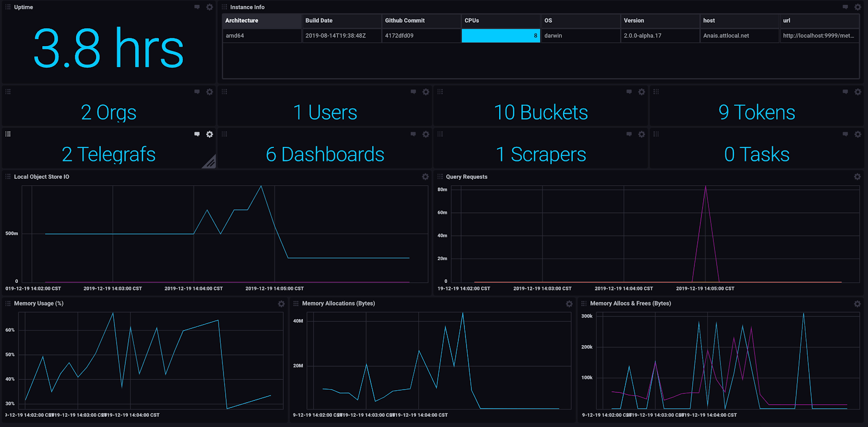Screen dimensions: 868x427
Task: Select the '2019-08-14T19:38:48Z' build date cell
Action: tap(342, 36)
